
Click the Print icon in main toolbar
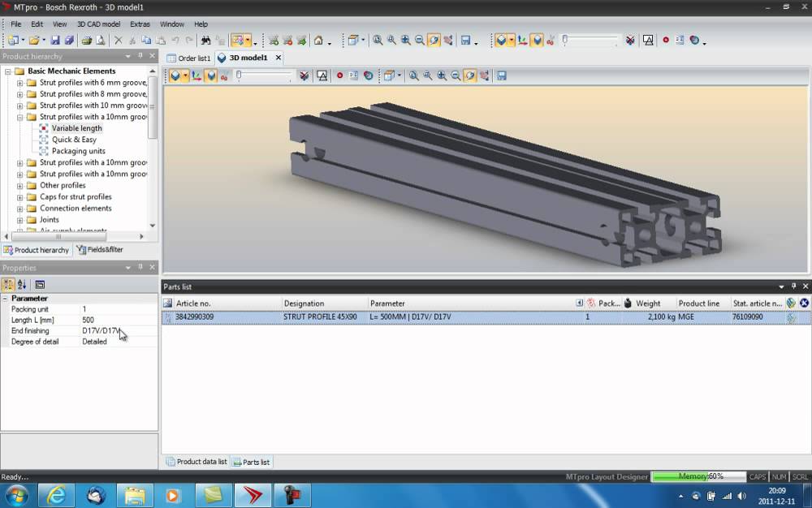pos(87,41)
